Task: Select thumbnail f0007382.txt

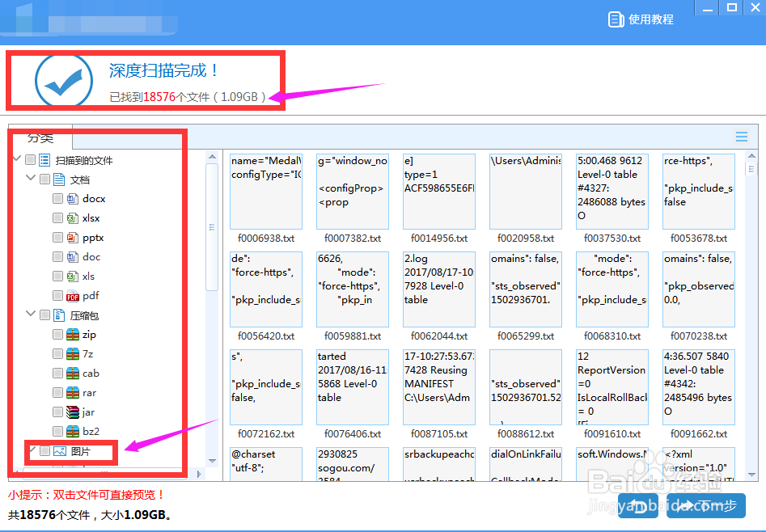Action: click(353, 192)
